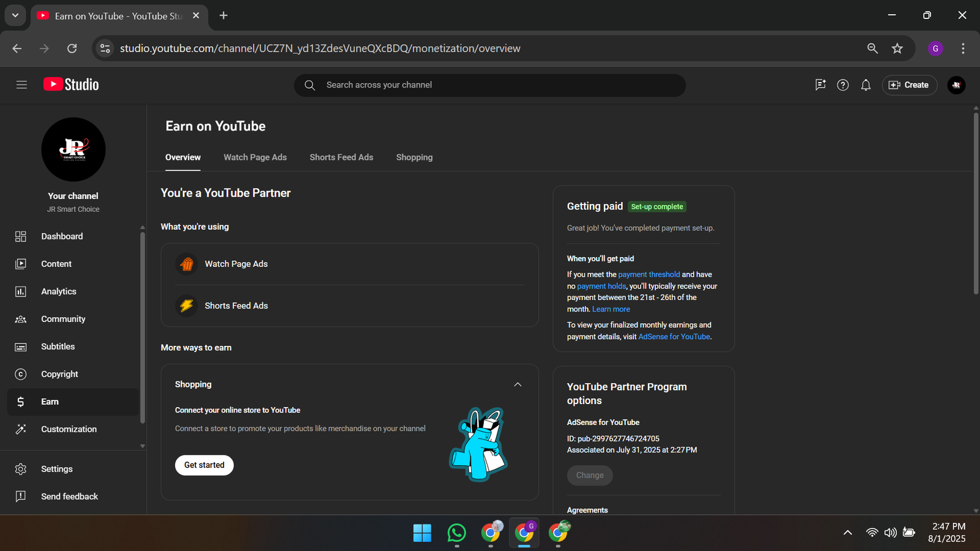Open Settings in sidebar
The image size is (980, 551).
point(73,469)
